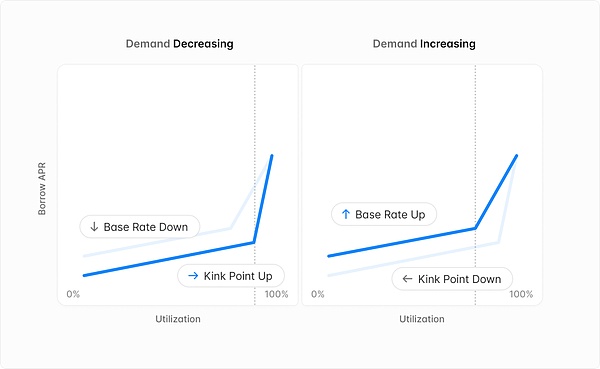Click the down arrow in Base Rate Down
The image size is (600, 369).
coord(94,227)
